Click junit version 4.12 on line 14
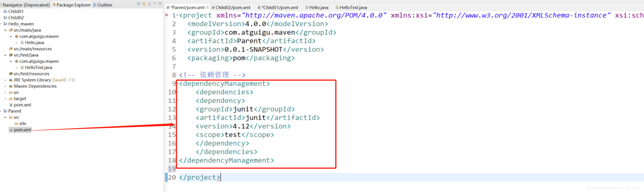Viewport: 644px width, 192px height. [x=241, y=126]
